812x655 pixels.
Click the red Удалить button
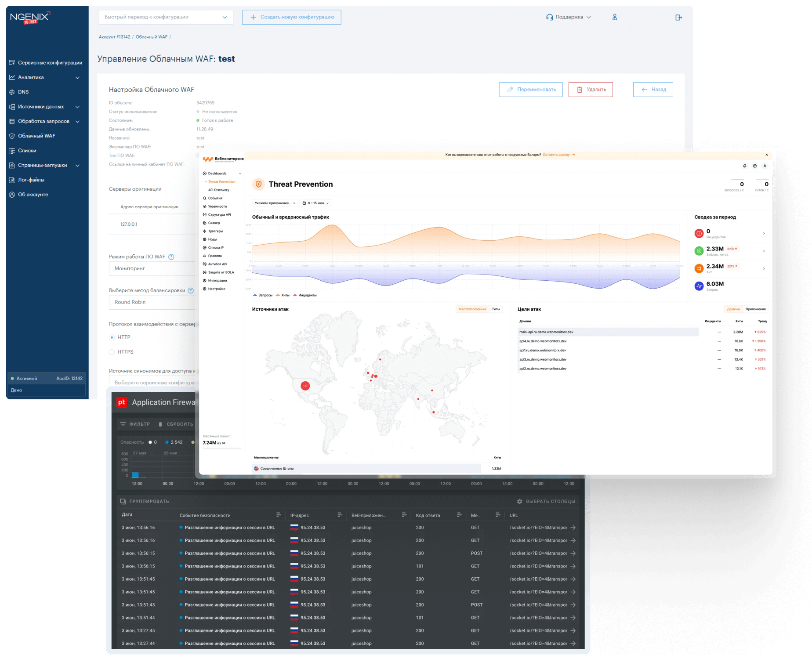click(x=591, y=90)
